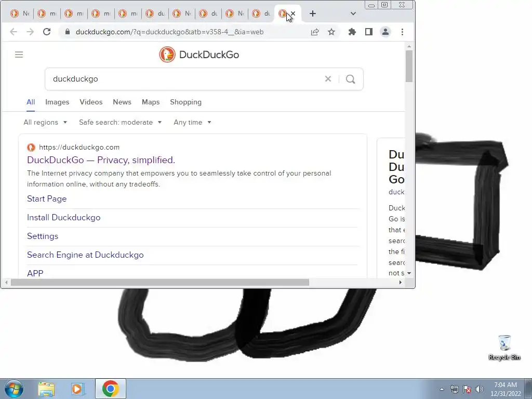This screenshot has height=399, width=532.
Task: Show hidden tray icons arrow
Action: point(442,389)
